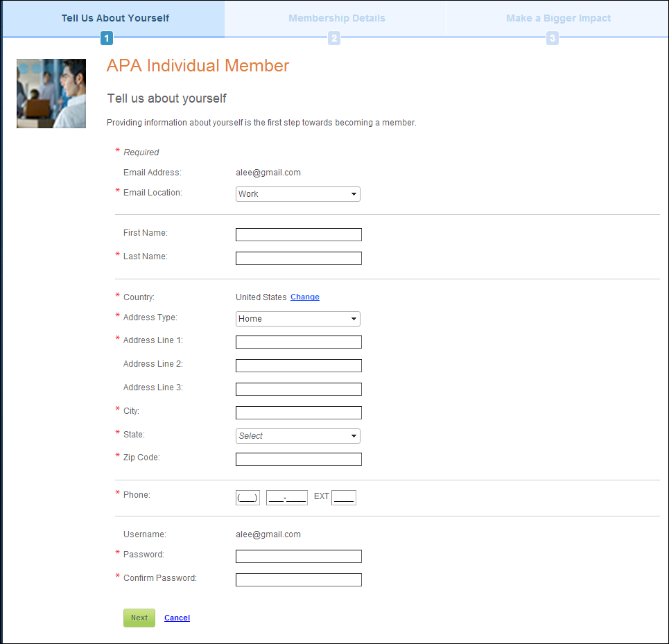Select the City input box
Screen dimensions: 669x644
tap(299, 413)
